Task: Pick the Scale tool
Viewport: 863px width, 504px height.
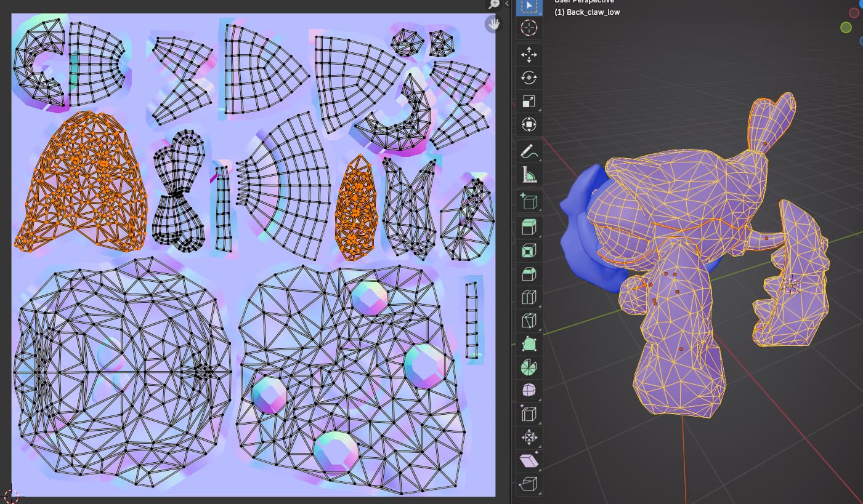Action: tap(529, 101)
